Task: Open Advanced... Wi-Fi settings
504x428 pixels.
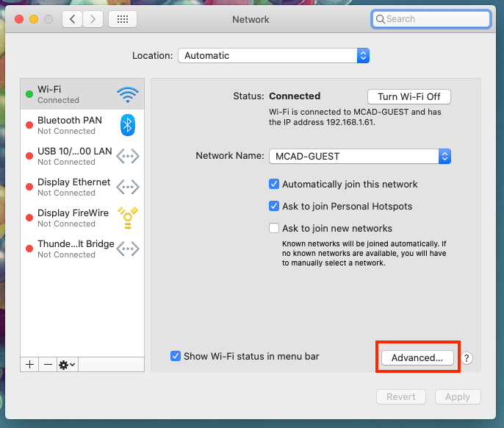Action: click(x=417, y=357)
